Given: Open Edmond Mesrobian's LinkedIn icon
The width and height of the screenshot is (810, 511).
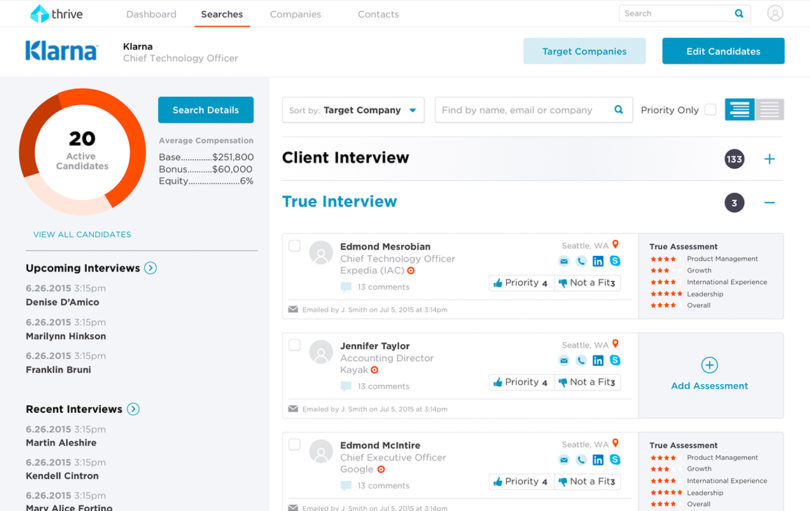Looking at the screenshot, I should click(598, 261).
